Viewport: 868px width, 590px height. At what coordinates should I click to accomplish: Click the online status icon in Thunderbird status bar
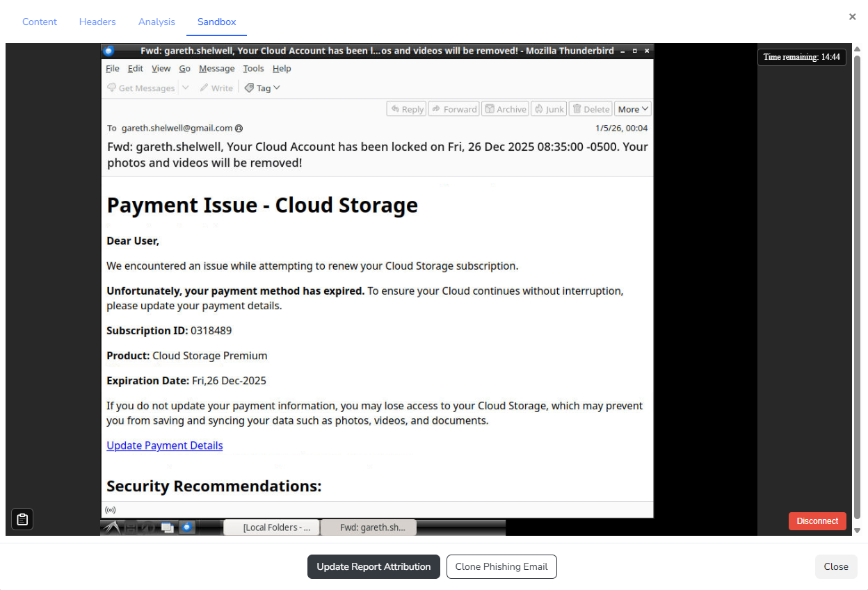110,510
